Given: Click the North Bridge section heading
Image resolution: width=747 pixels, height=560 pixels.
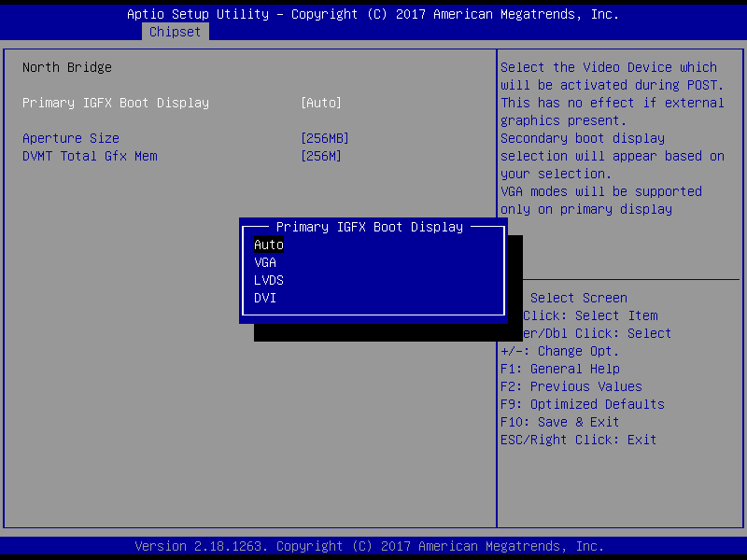Looking at the screenshot, I should [67, 67].
